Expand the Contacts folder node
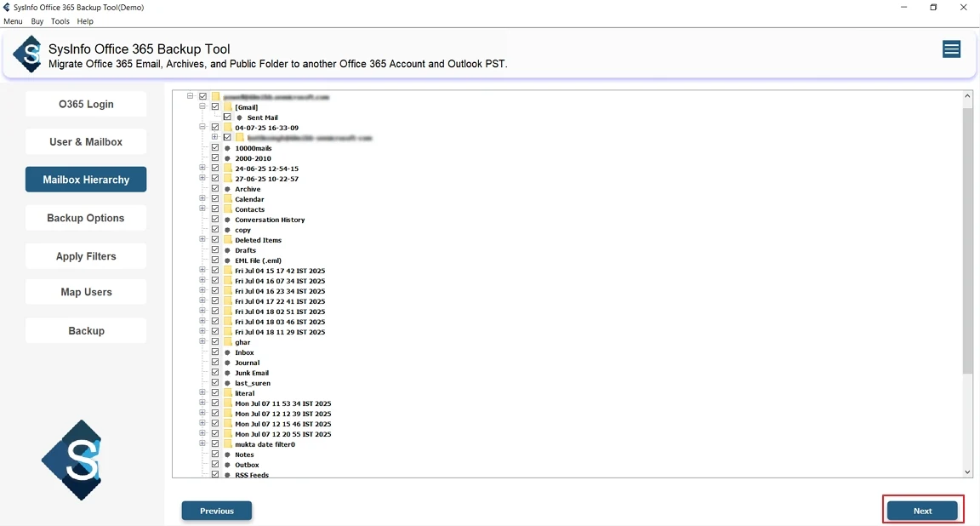The width and height of the screenshot is (980, 526). (202, 209)
